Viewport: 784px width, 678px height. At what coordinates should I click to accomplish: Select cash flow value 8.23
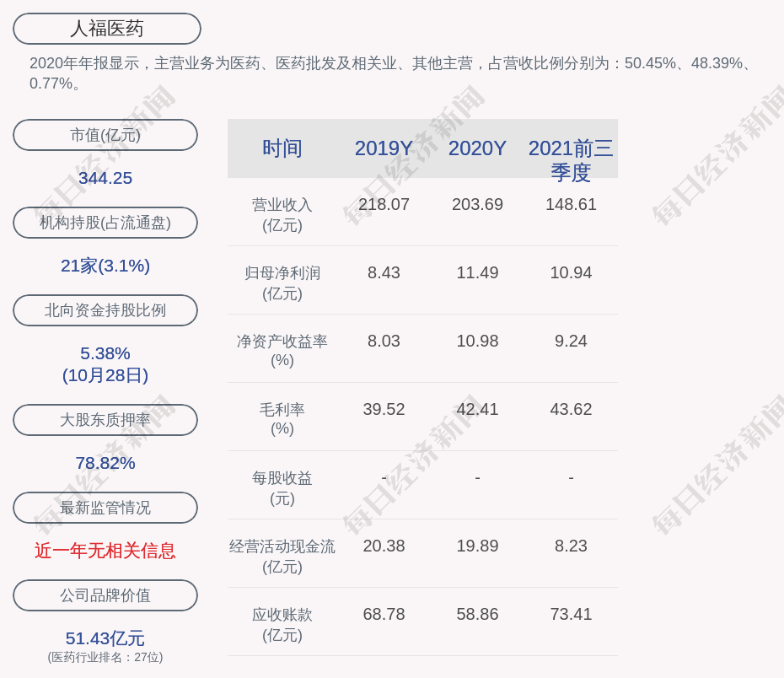tap(571, 546)
